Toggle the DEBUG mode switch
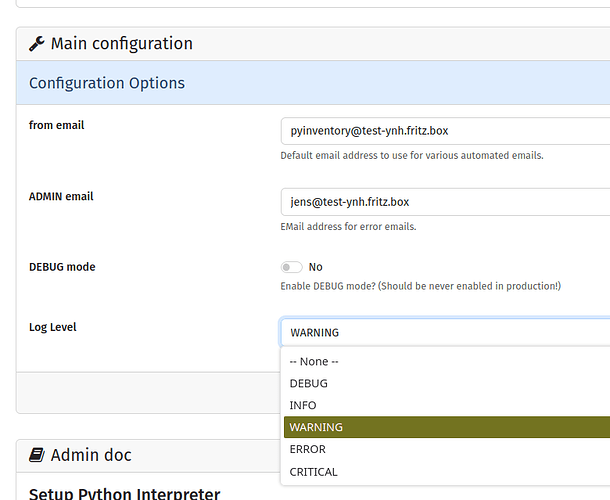This screenshot has height=500, width=610. coord(291,267)
